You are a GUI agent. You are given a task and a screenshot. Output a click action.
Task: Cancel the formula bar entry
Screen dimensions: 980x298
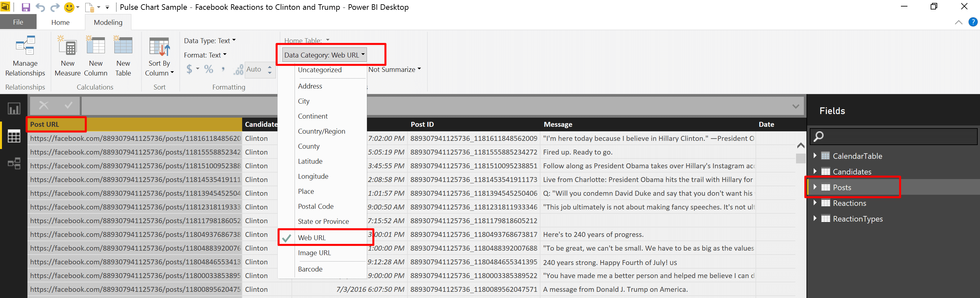point(44,106)
